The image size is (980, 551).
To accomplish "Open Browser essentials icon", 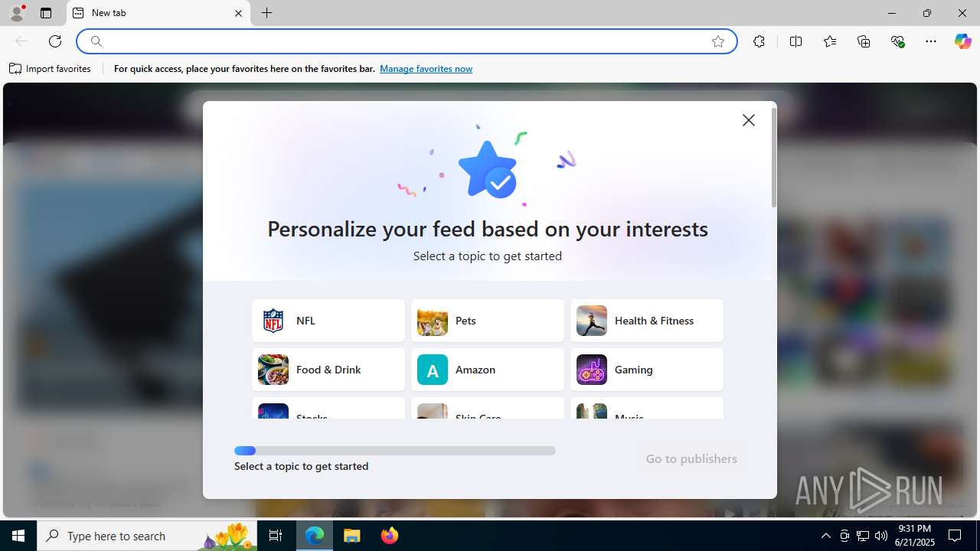I will click(x=897, y=41).
